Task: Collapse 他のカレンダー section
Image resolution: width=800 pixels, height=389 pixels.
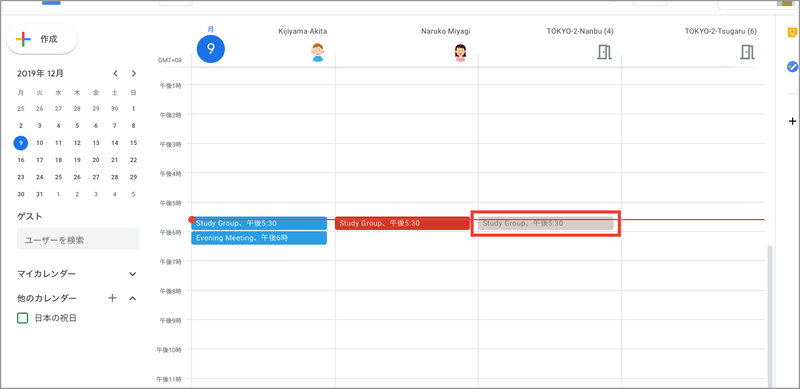Action: tap(133, 298)
